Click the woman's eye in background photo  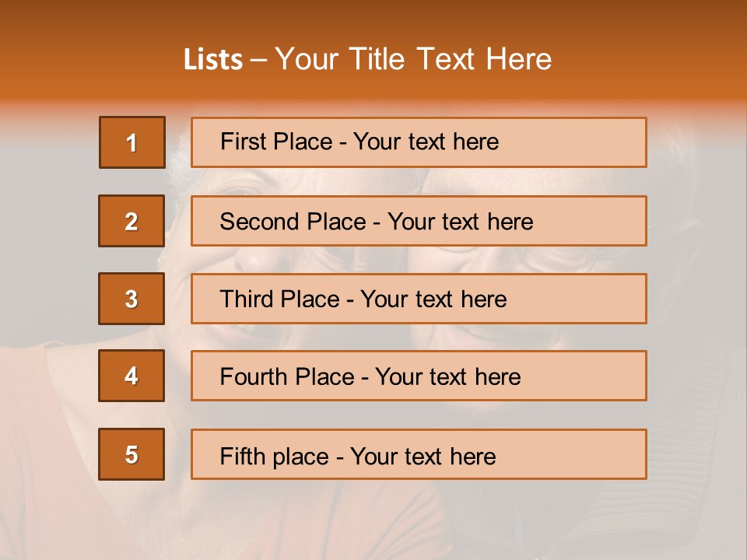pos(242,191)
